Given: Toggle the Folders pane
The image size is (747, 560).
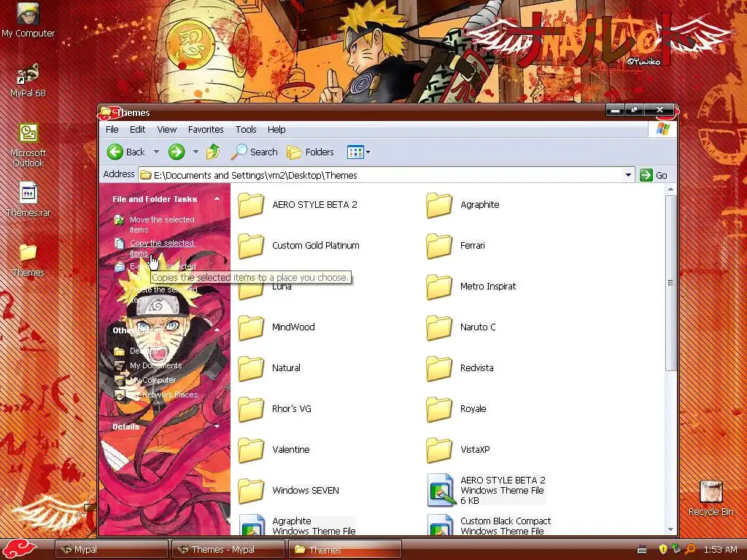Looking at the screenshot, I should [x=310, y=152].
